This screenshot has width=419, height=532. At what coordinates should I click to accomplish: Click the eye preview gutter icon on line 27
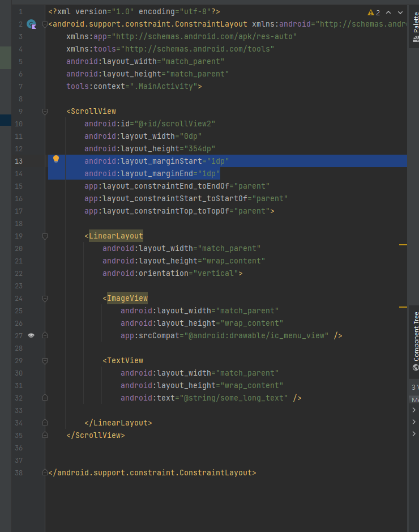31,335
